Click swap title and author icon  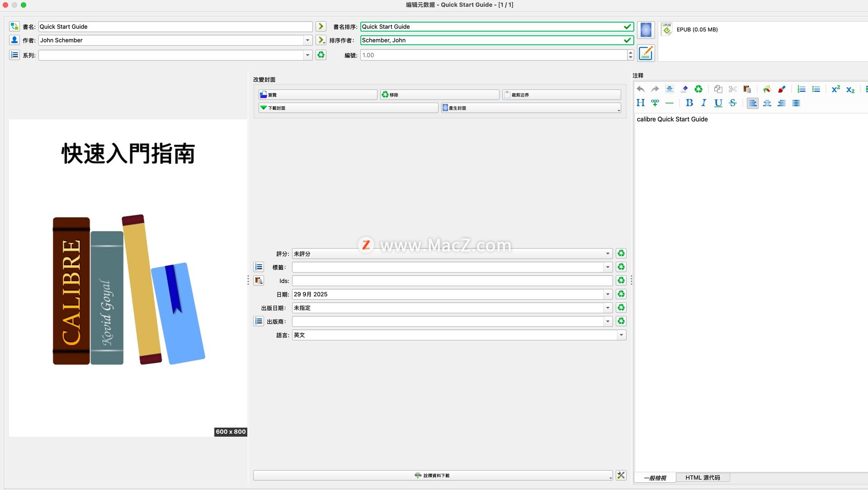[14, 27]
